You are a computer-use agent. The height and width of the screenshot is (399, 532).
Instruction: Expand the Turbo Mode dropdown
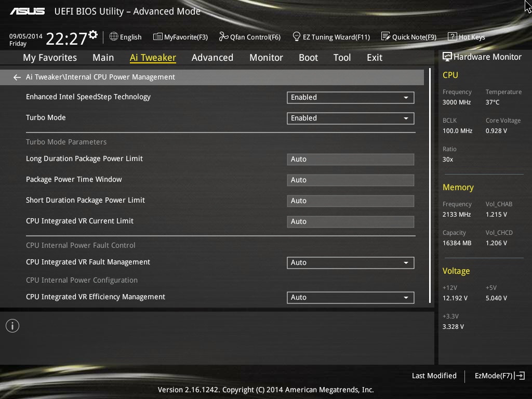(x=351, y=118)
